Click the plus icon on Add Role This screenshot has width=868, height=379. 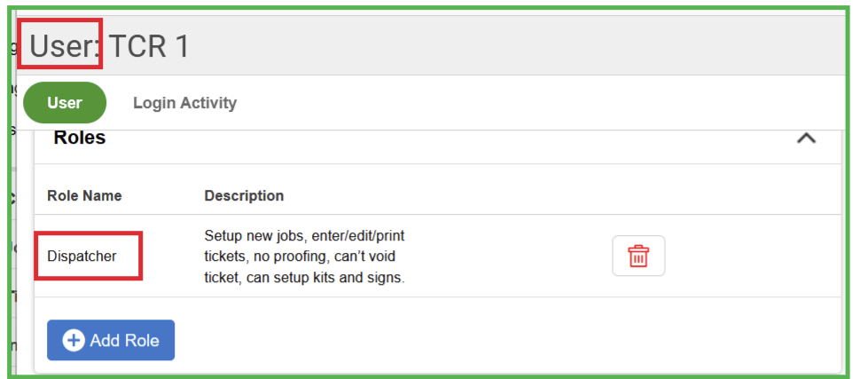point(74,341)
